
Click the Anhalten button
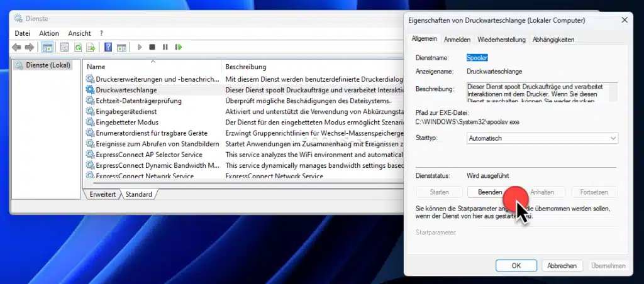click(541, 192)
